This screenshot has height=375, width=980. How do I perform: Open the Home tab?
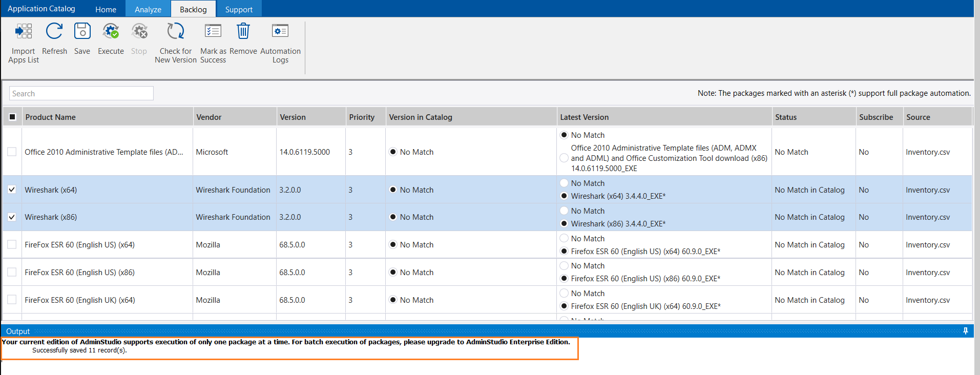pos(106,9)
